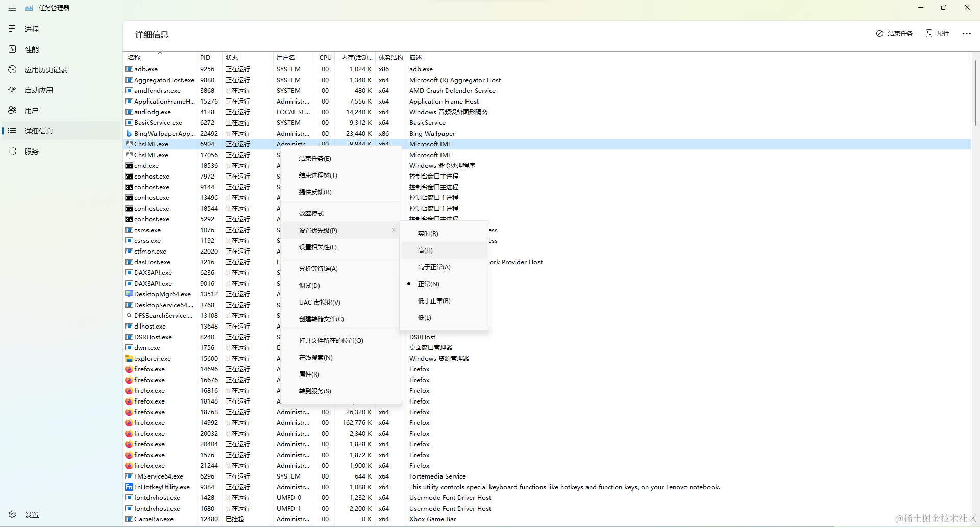The width and height of the screenshot is (980, 527).
Task: Choose Properties (属性) in context menu
Action: coord(341,374)
